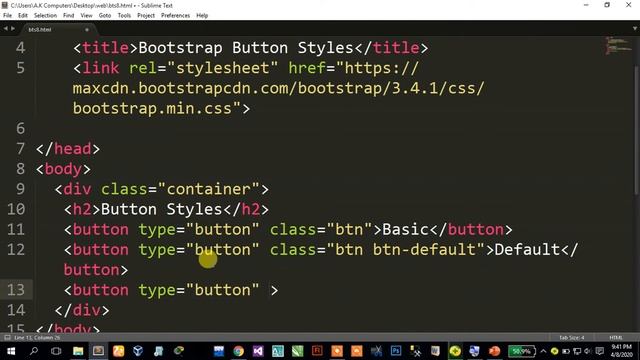Click the green battery percentage indicator
The width and height of the screenshot is (640, 360).
tap(521, 351)
